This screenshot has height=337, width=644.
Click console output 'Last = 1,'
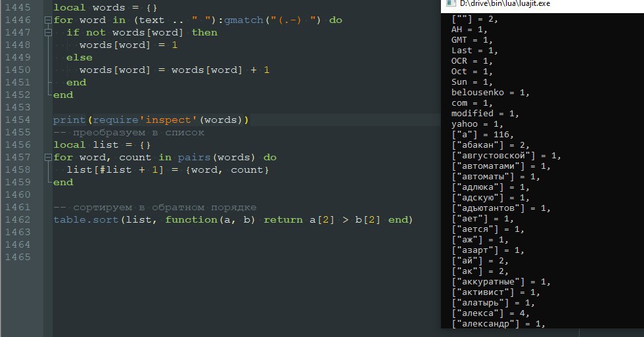[474, 51]
